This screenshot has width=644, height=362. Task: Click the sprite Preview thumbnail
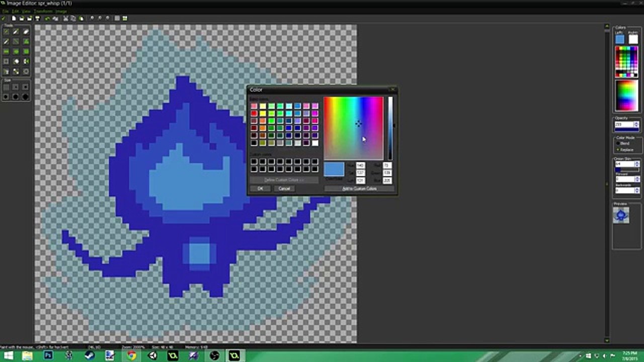621,215
